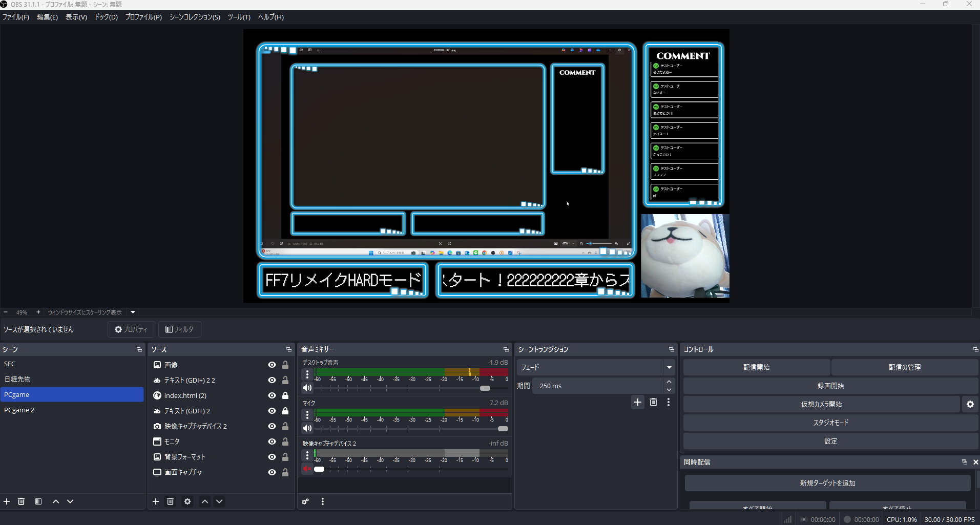The height and width of the screenshot is (525, 980).
Task: Click 新規ターゲットを追加 button
Action: point(827,483)
